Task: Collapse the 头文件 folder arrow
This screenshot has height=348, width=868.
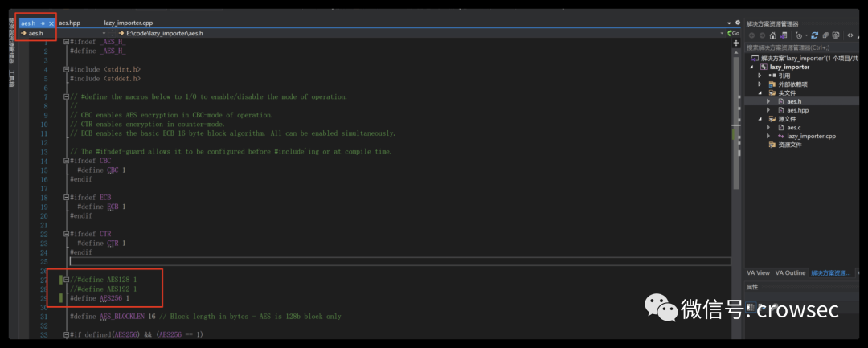Action: pos(760,93)
